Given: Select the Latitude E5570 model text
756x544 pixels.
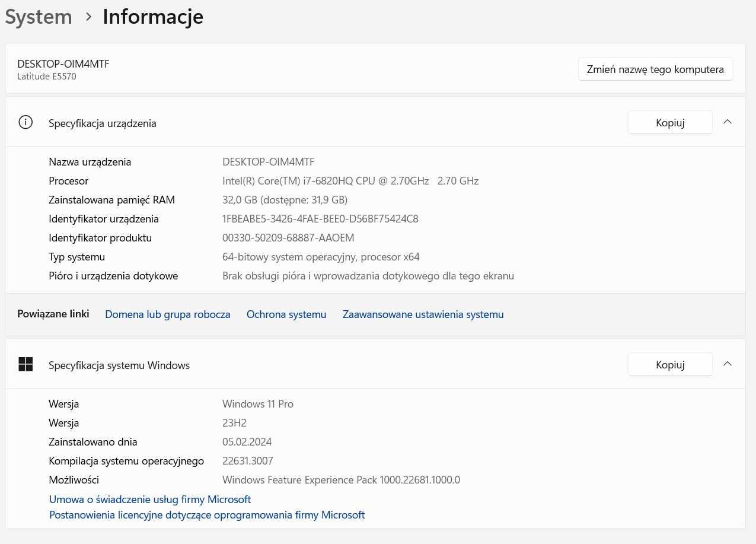Looking at the screenshot, I should click(47, 77).
